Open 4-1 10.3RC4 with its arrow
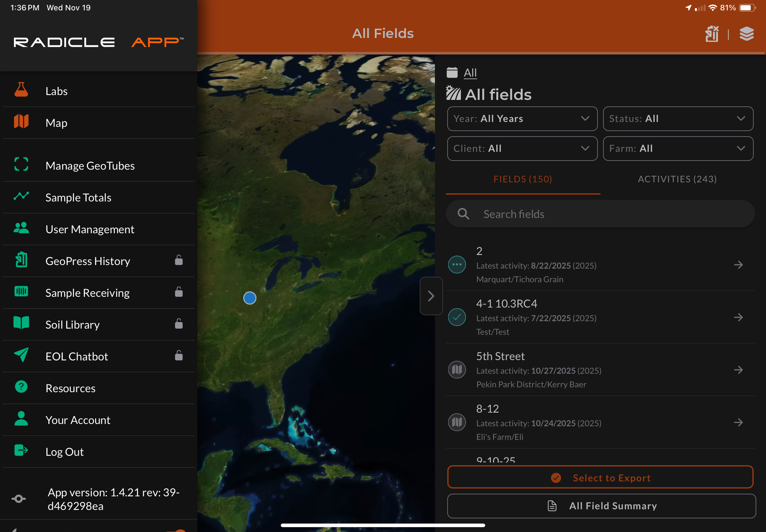Viewport: 766px width, 532px height. 739,317
